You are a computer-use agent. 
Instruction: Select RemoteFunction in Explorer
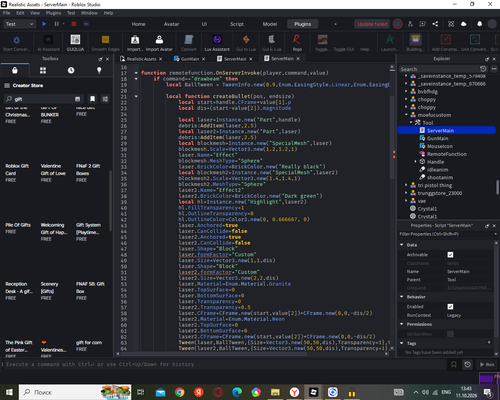tap(447, 154)
